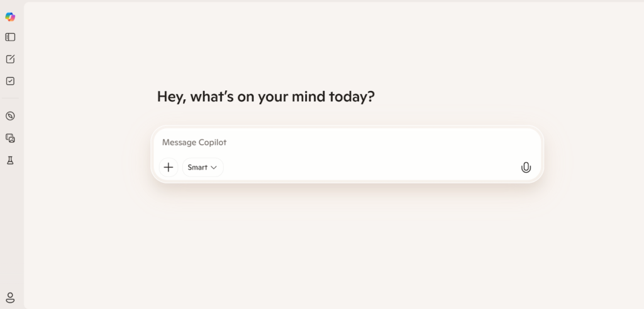Click the Copilot logo icon
The image size is (644, 309).
(x=10, y=16)
